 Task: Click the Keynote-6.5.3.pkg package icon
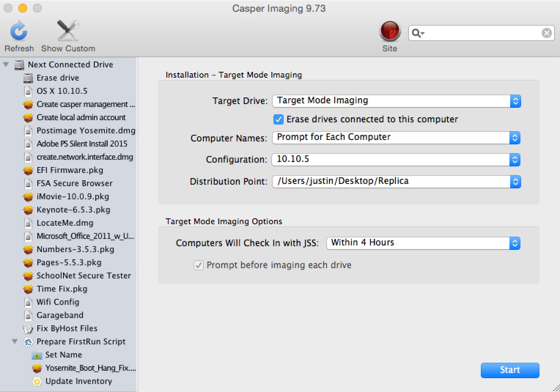tap(28, 210)
